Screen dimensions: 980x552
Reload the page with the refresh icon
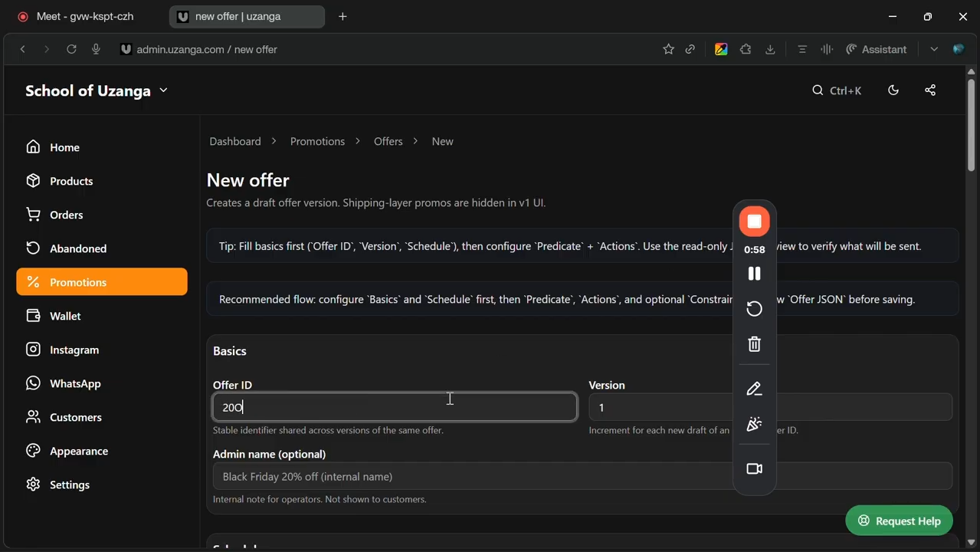pyautogui.click(x=71, y=49)
